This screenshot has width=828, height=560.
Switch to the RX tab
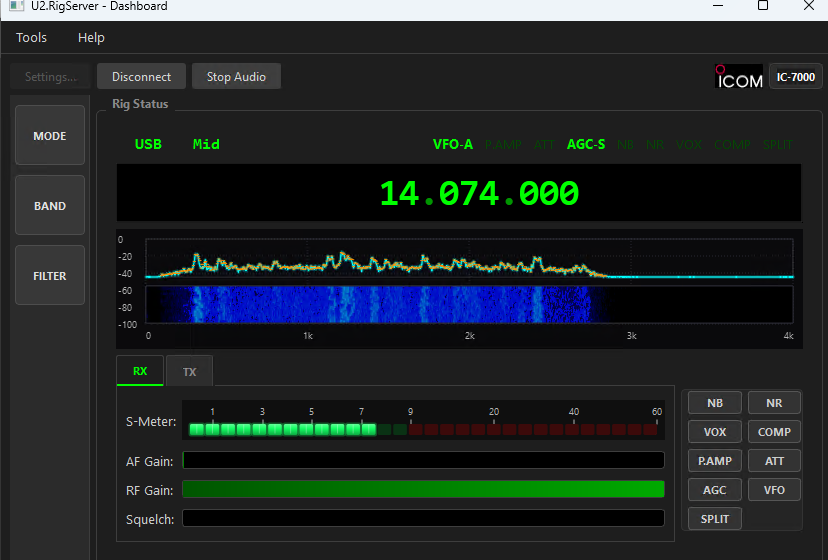[140, 371]
